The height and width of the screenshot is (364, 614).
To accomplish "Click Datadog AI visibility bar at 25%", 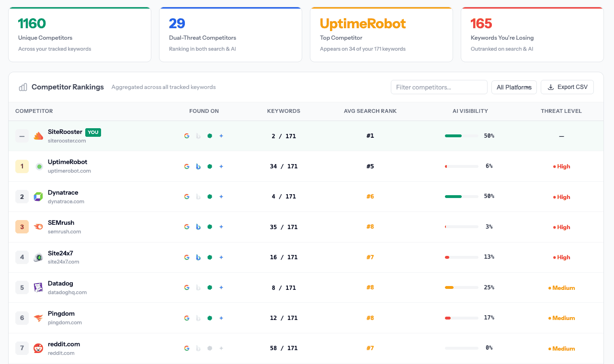I will [x=462, y=287].
